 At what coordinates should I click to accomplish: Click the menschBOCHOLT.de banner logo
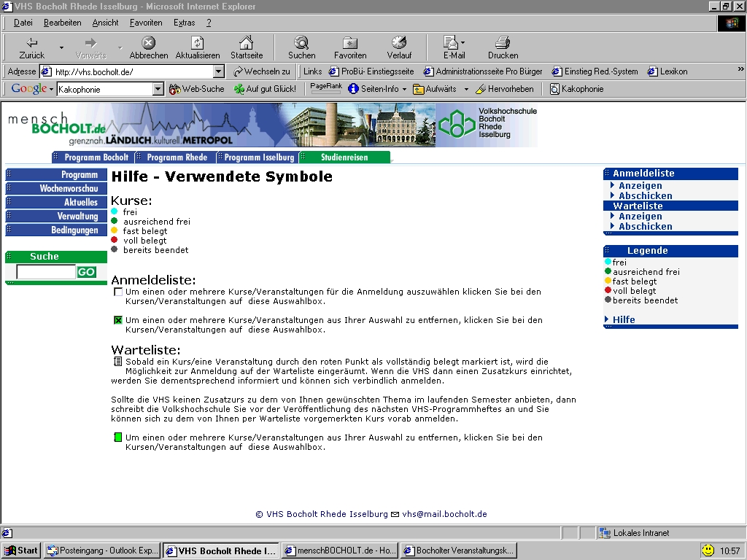(x=57, y=124)
